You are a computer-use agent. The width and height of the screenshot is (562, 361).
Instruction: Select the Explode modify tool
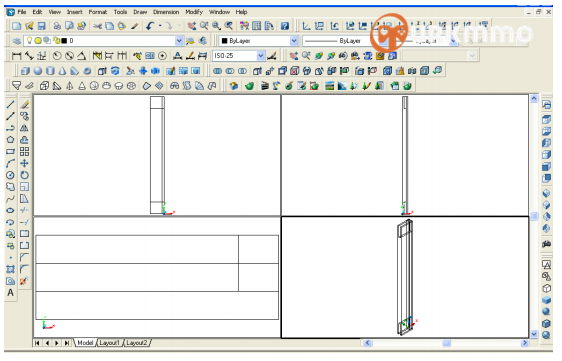point(24,281)
